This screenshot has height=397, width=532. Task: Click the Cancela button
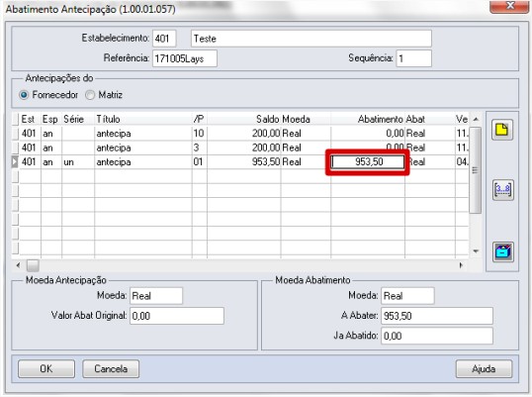point(111,369)
